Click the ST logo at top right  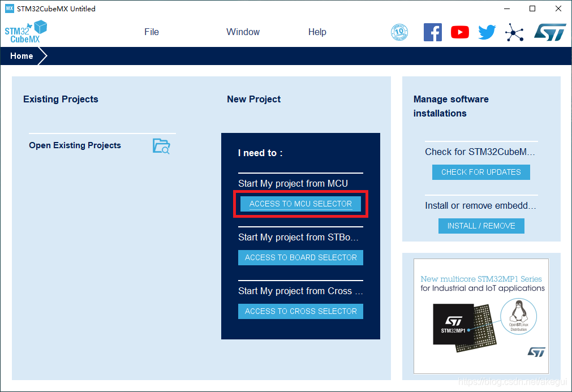550,32
